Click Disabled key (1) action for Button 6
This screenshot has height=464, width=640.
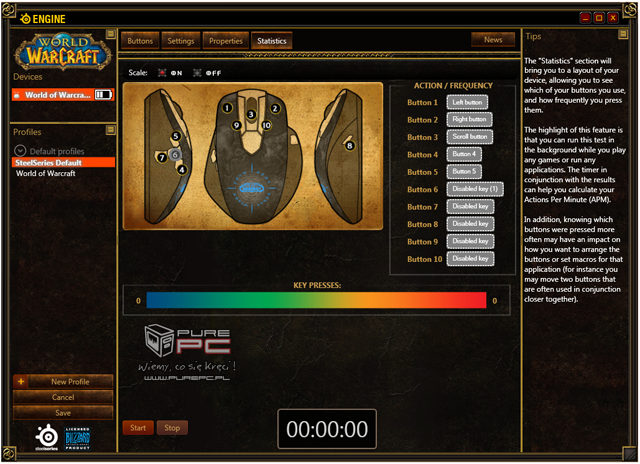pyautogui.click(x=475, y=189)
